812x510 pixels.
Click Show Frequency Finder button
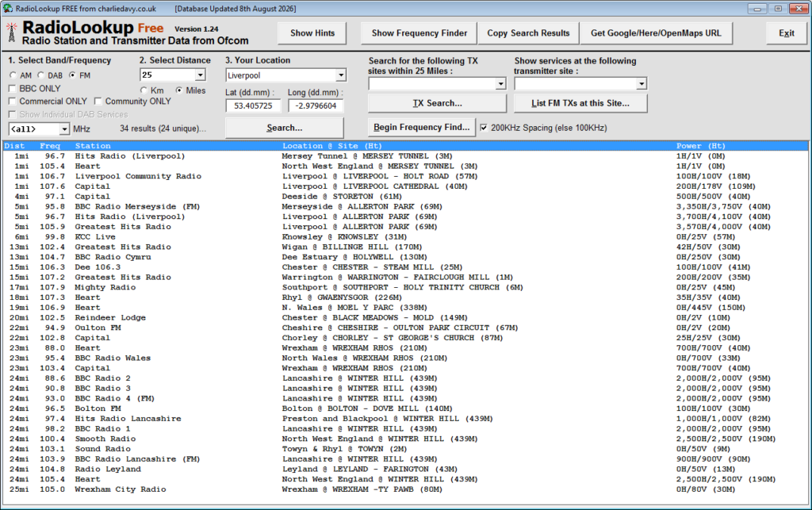[419, 33]
